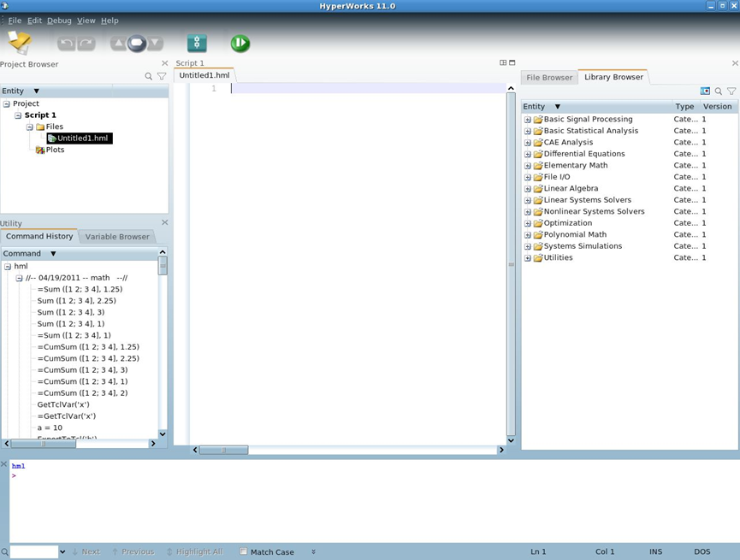Select the Command History tab

coord(39,236)
